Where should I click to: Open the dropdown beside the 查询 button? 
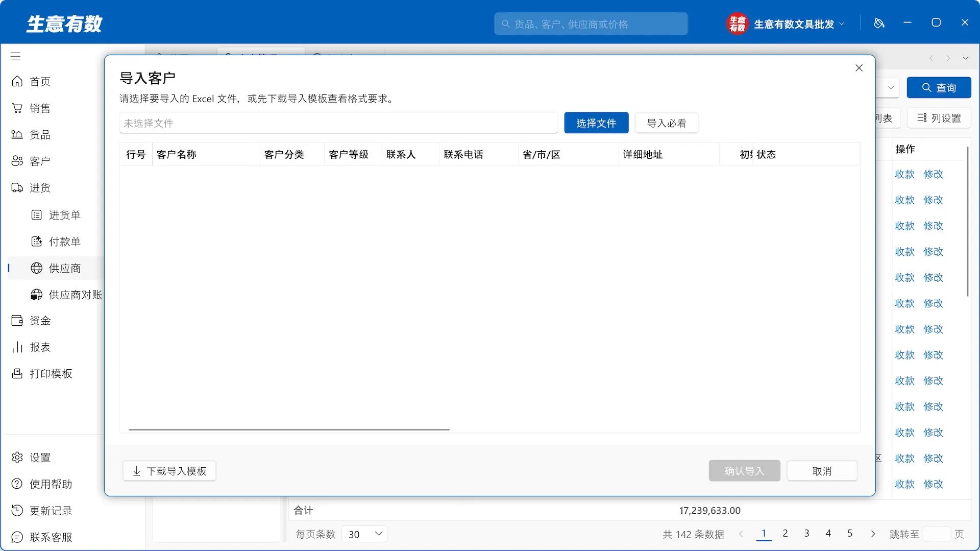click(x=891, y=88)
